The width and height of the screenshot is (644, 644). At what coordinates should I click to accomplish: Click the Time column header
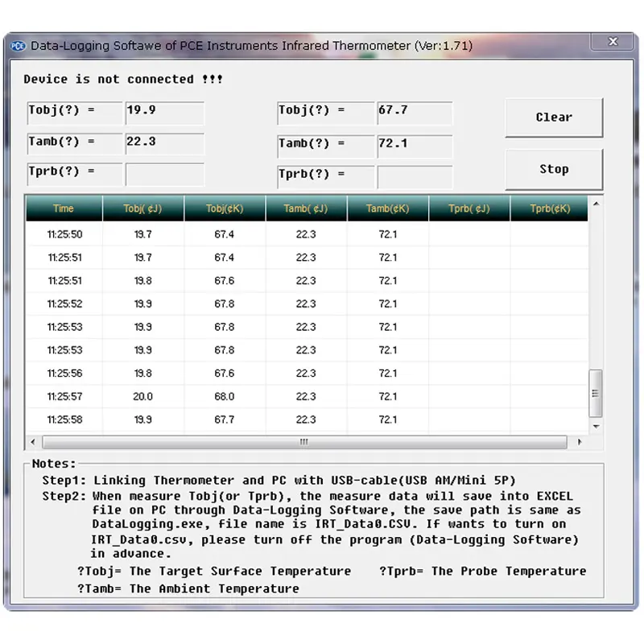(x=64, y=208)
